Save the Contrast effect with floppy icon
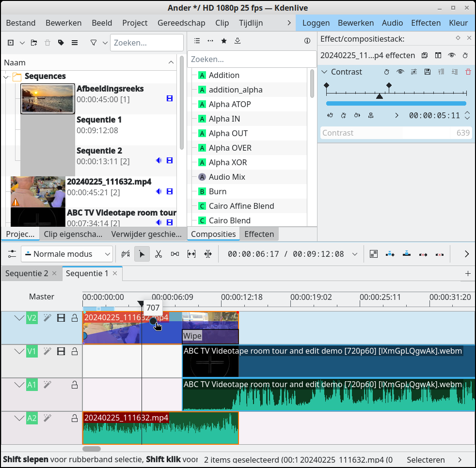This screenshot has width=476, height=468. (428, 72)
